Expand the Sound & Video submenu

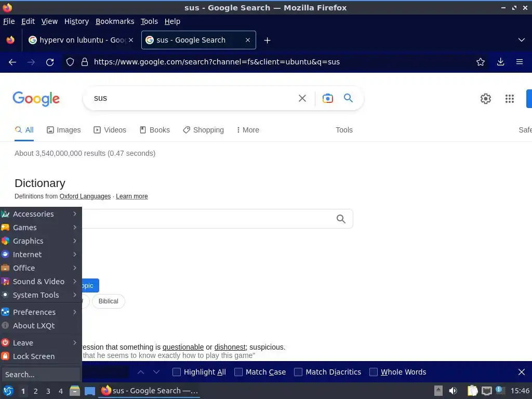point(41,282)
